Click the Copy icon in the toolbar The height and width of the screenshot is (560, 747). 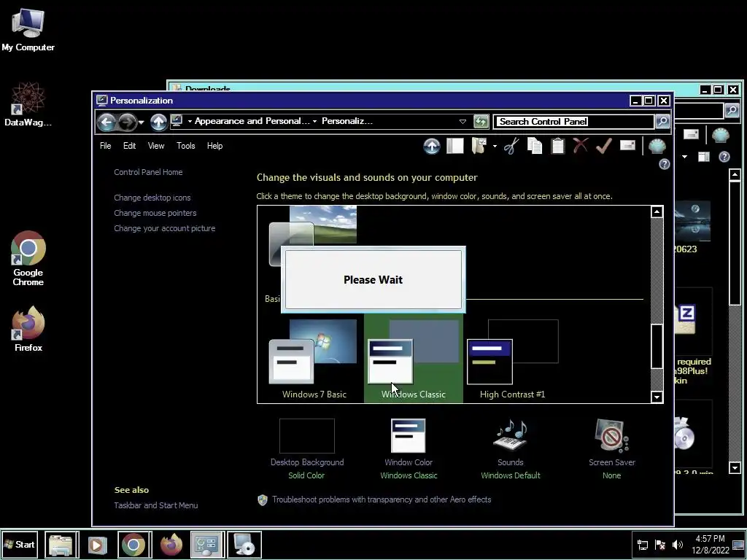point(535,146)
